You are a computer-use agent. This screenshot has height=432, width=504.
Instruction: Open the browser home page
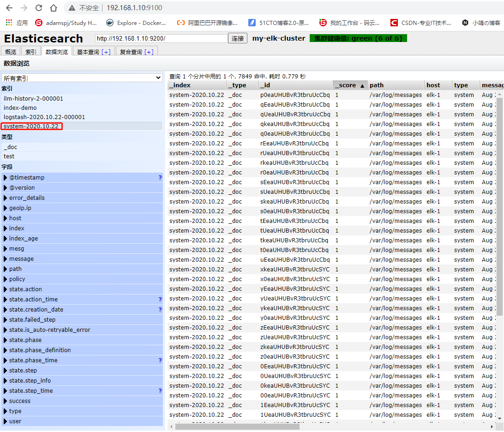[x=54, y=8]
